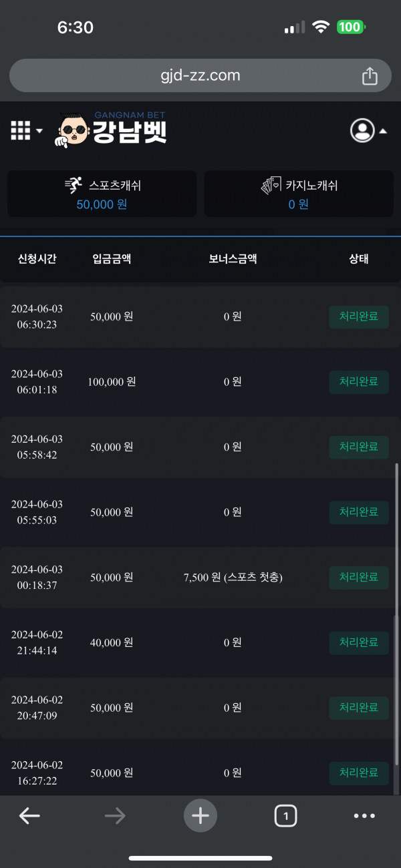Image resolution: width=401 pixels, height=868 pixels.
Task: Tap the Gangnam Bet logo
Action: tap(112, 130)
